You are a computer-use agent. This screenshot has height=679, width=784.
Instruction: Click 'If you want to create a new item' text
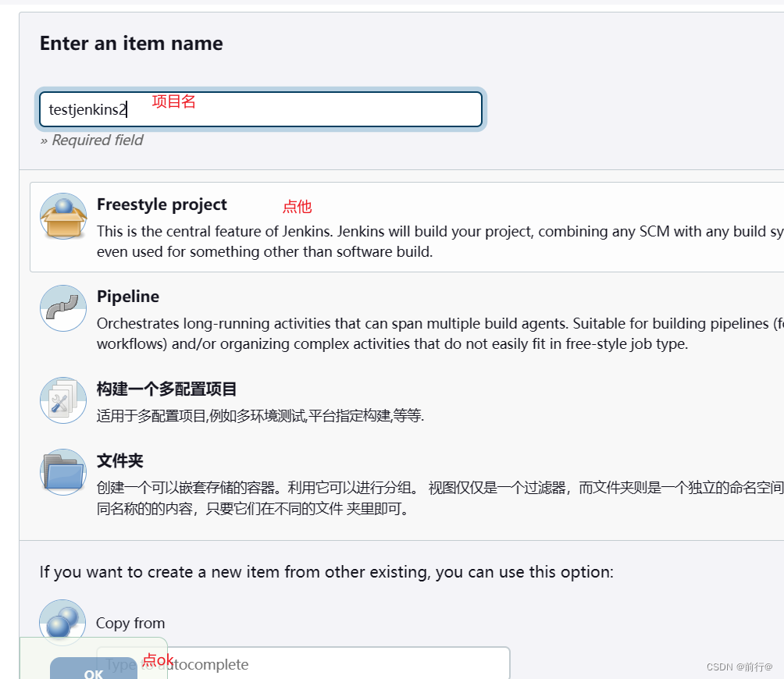[x=326, y=571]
